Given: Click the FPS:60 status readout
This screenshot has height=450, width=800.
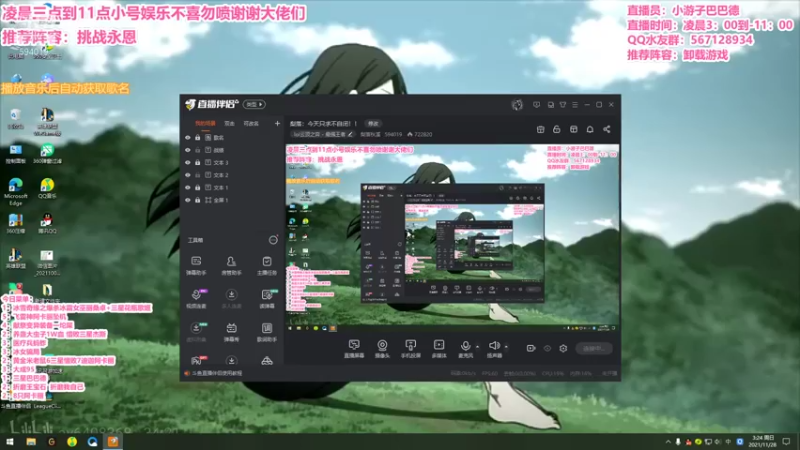Looking at the screenshot, I should (x=490, y=373).
